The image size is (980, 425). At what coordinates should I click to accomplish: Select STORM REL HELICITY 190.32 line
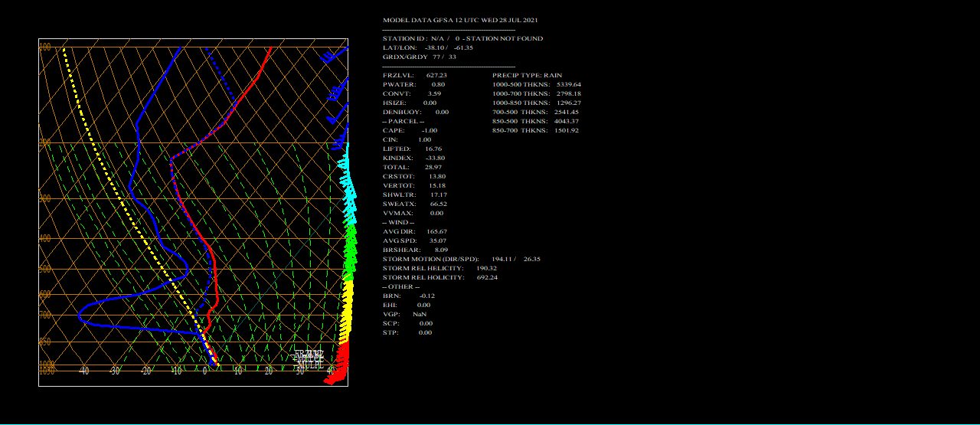[x=439, y=268]
